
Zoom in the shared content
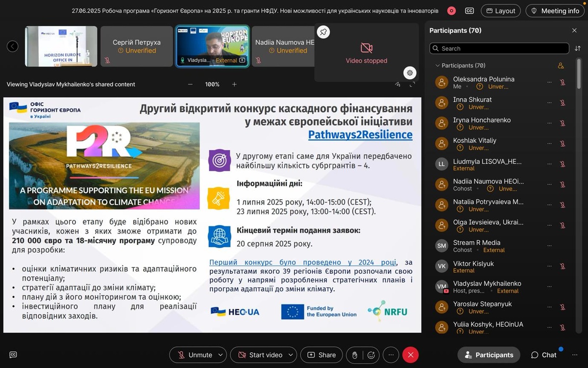pyautogui.click(x=234, y=84)
